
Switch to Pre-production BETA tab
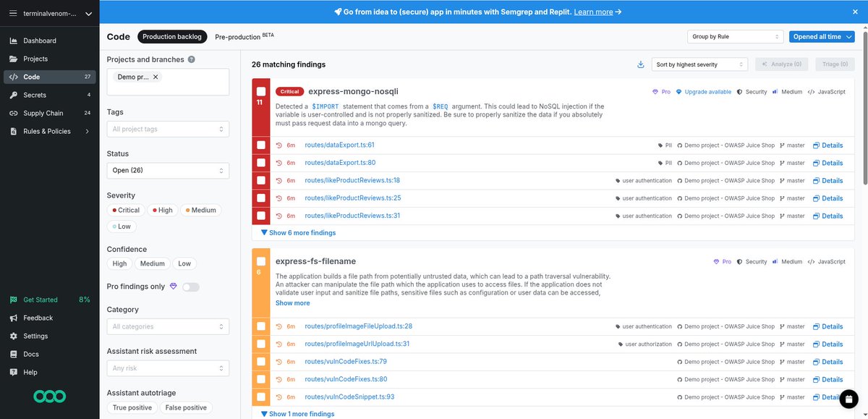(244, 36)
